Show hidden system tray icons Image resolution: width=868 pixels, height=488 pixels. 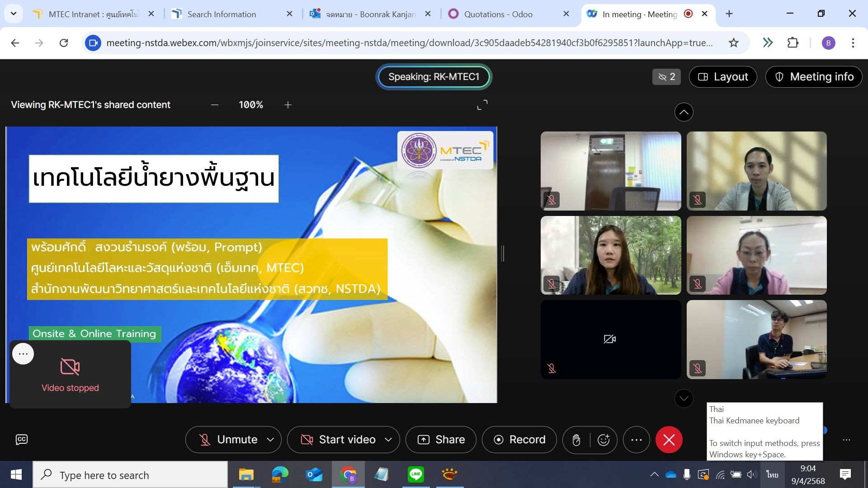click(654, 474)
